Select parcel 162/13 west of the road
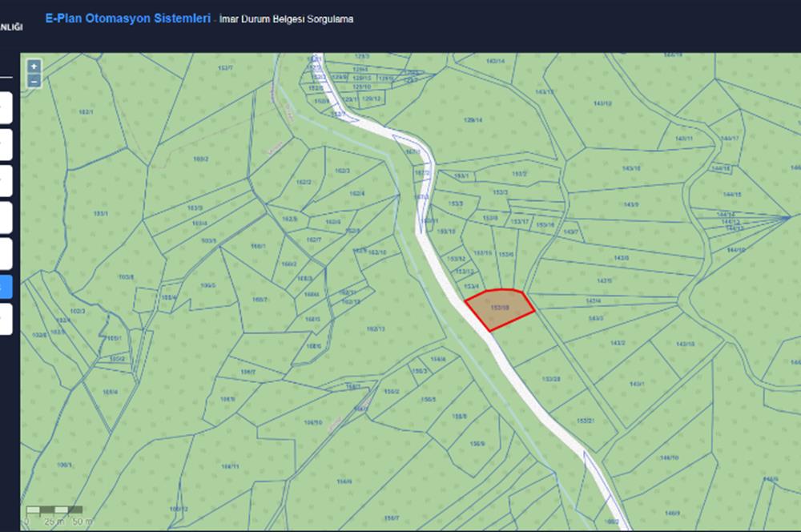The height and width of the screenshot is (532, 801). (x=376, y=328)
